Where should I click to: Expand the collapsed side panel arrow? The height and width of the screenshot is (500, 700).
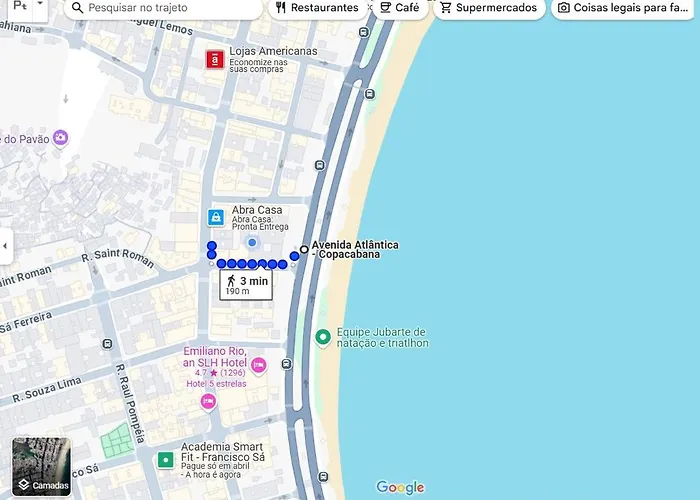pos(6,246)
